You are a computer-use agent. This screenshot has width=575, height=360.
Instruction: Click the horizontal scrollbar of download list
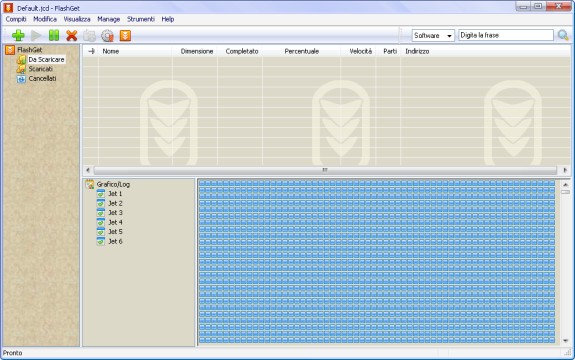click(x=325, y=170)
